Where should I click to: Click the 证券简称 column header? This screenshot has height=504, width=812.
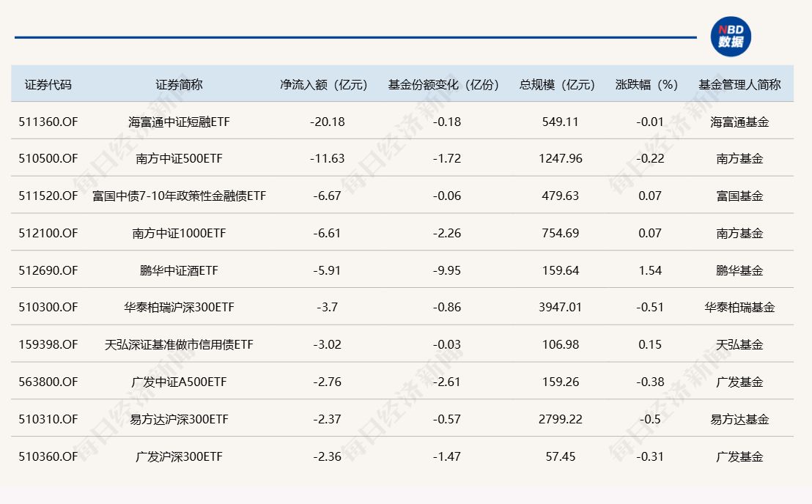pyautogui.click(x=179, y=84)
